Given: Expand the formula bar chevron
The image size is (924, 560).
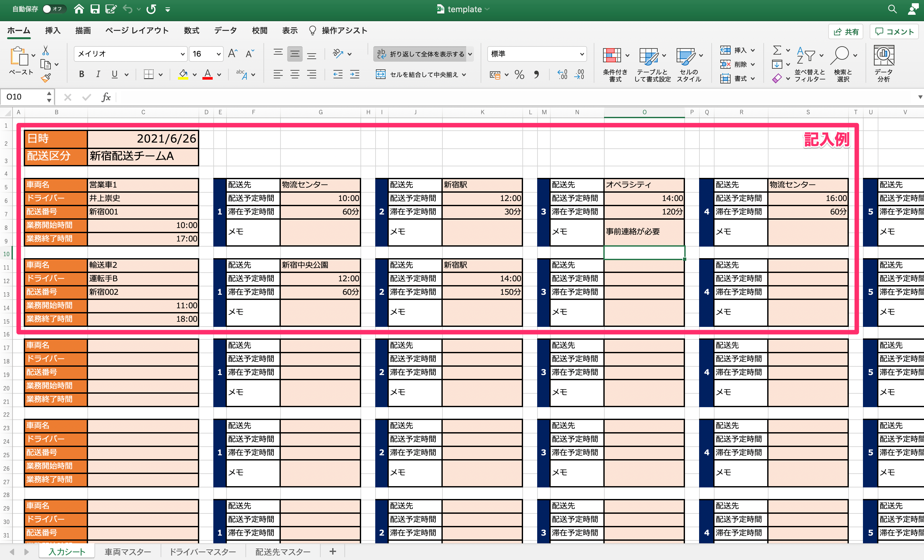Looking at the screenshot, I should (920, 97).
